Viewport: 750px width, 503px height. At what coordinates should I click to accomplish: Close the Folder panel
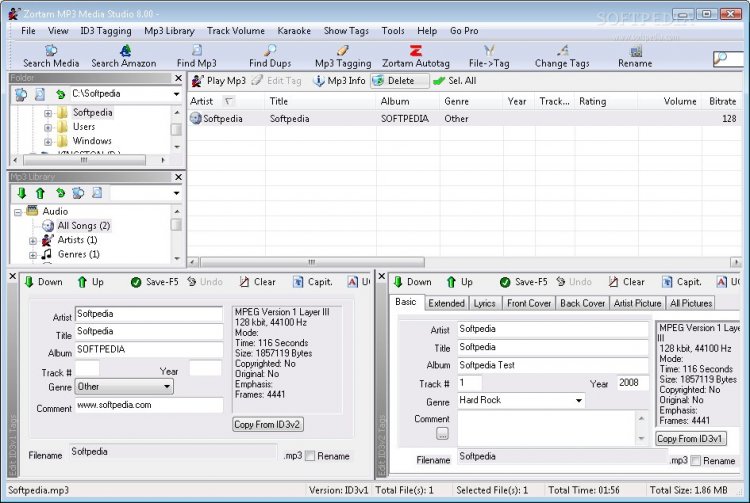[178, 78]
